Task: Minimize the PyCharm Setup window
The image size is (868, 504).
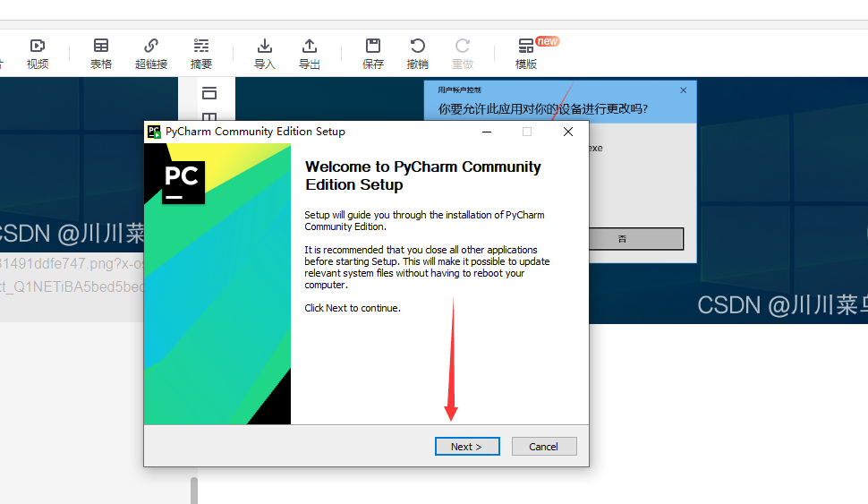Action: [487, 132]
